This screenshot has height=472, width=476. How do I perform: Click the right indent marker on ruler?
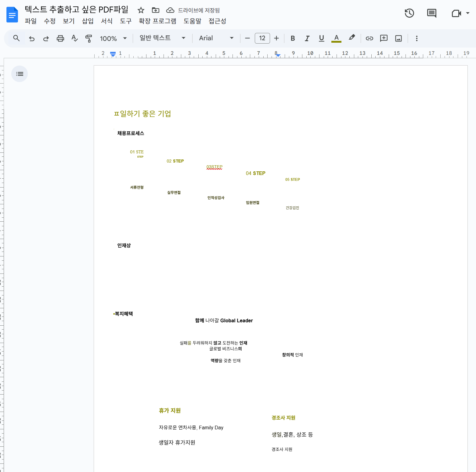click(x=278, y=55)
